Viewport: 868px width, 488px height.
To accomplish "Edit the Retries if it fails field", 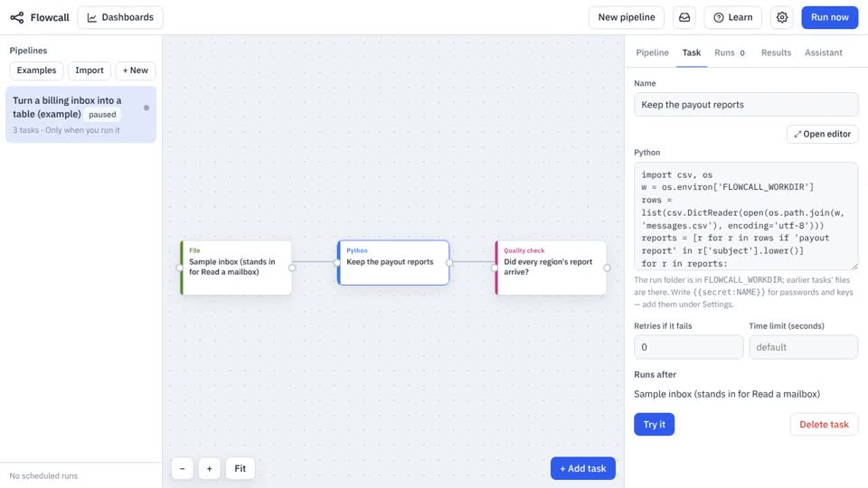I will (688, 347).
